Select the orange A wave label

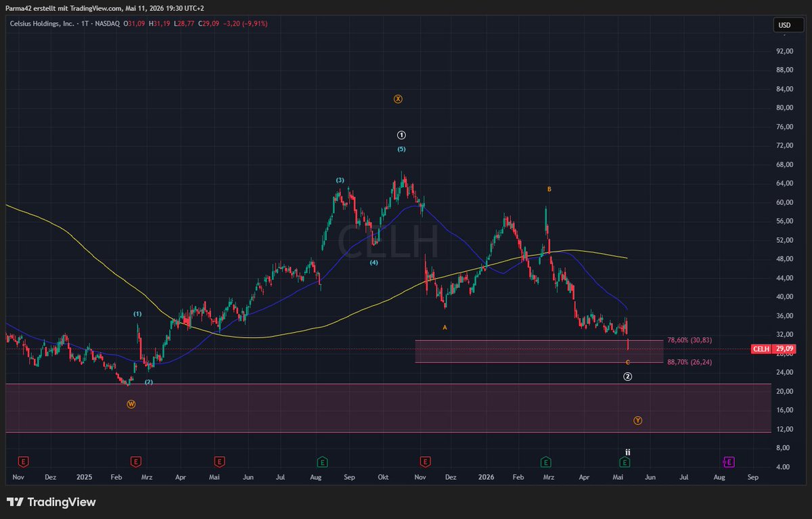click(x=445, y=327)
